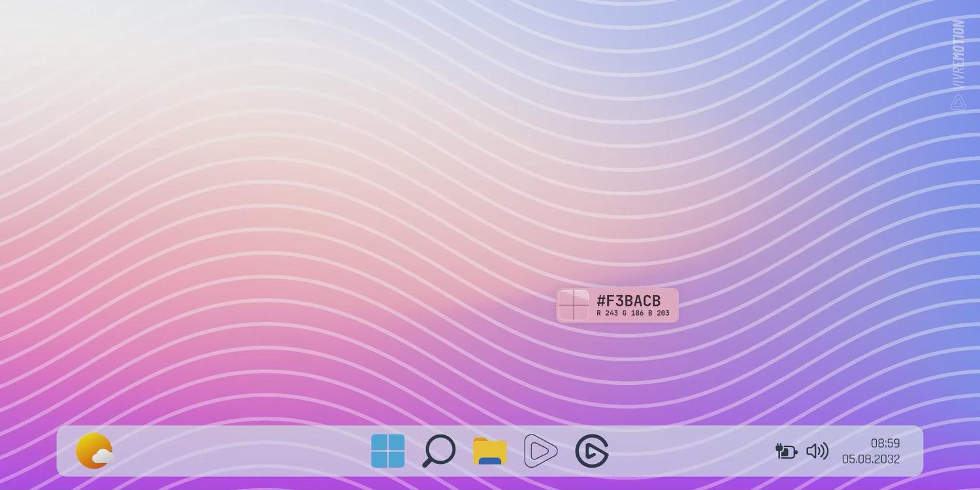Open calendar from date 05.08.2032
980x490 pixels.
(x=871, y=459)
